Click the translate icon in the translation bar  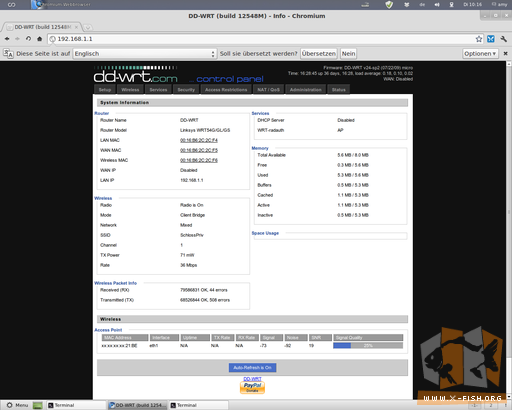(x=8, y=54)
